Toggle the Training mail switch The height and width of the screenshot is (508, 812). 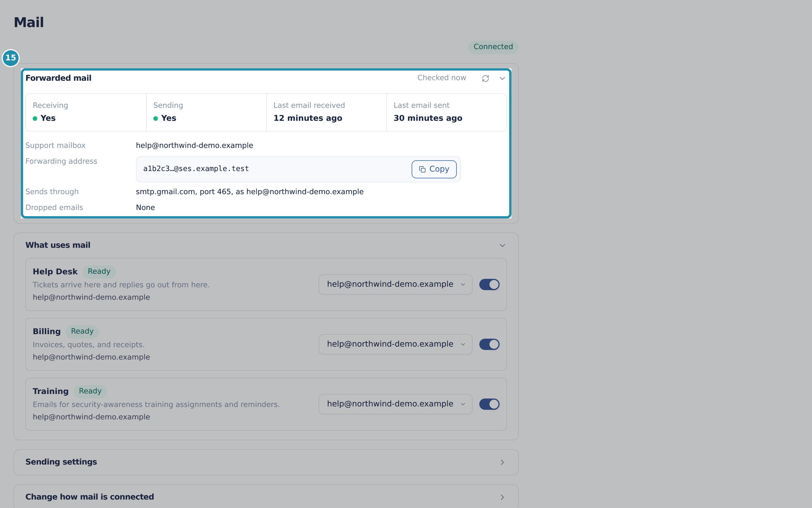(489, 404)
